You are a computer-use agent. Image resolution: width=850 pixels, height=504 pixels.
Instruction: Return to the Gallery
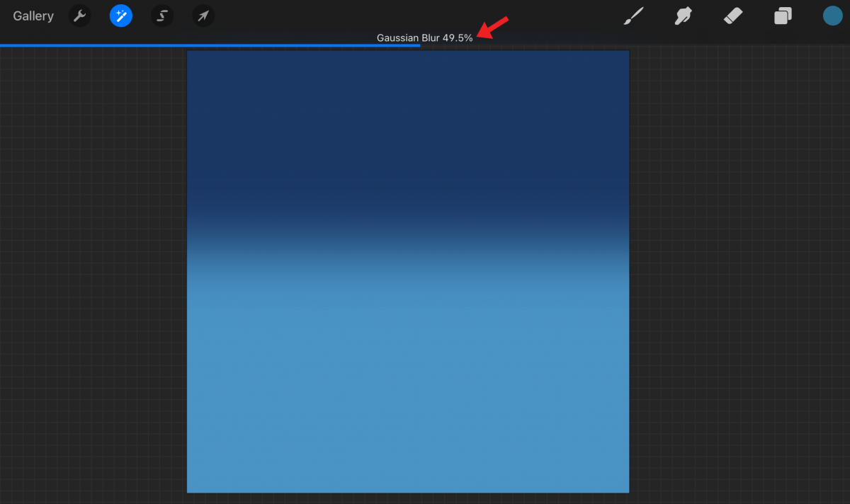(33, 16)
